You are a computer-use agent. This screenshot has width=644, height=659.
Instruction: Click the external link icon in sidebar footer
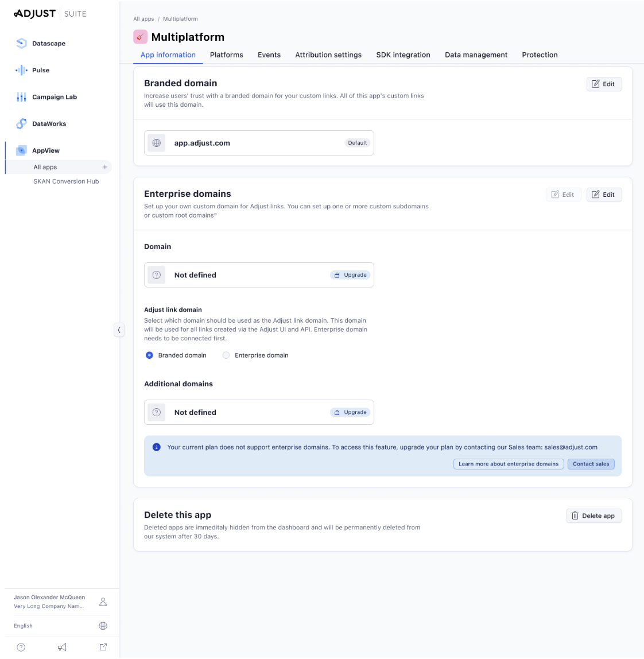103,648
